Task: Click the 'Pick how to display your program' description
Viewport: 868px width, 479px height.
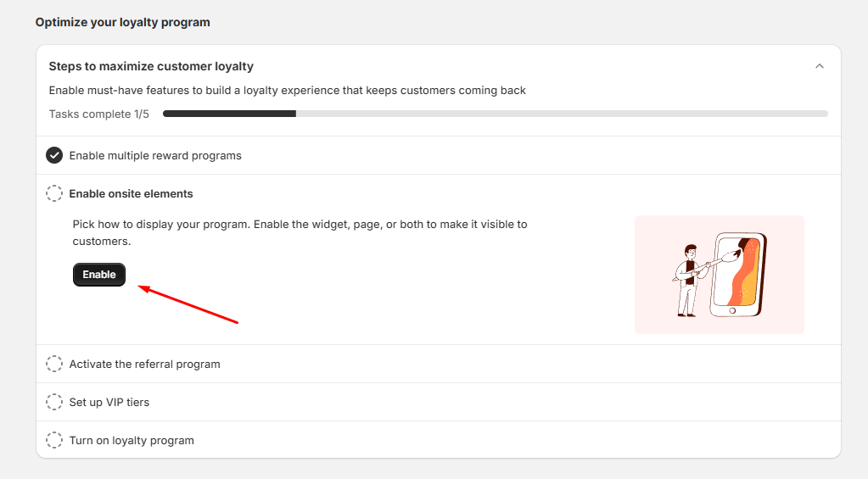Action: coord(300,233)
